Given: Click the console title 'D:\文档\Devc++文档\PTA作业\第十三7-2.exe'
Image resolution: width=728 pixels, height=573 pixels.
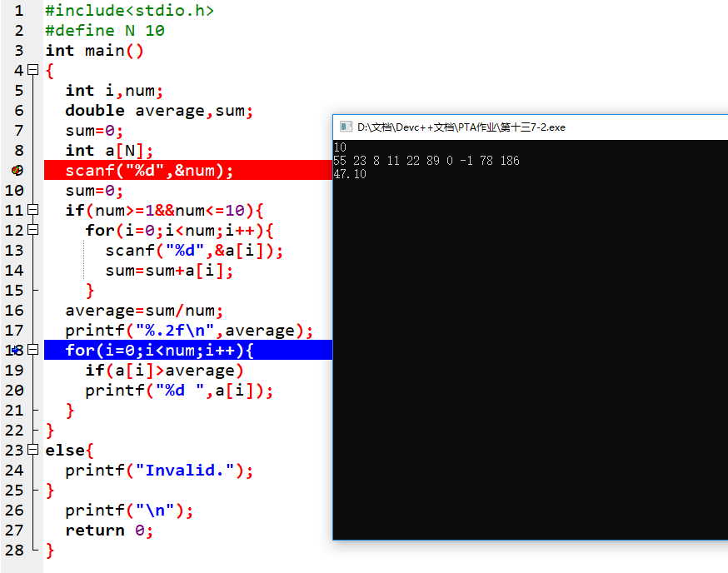Looking at the screenshot, I should tap(461, 127).
